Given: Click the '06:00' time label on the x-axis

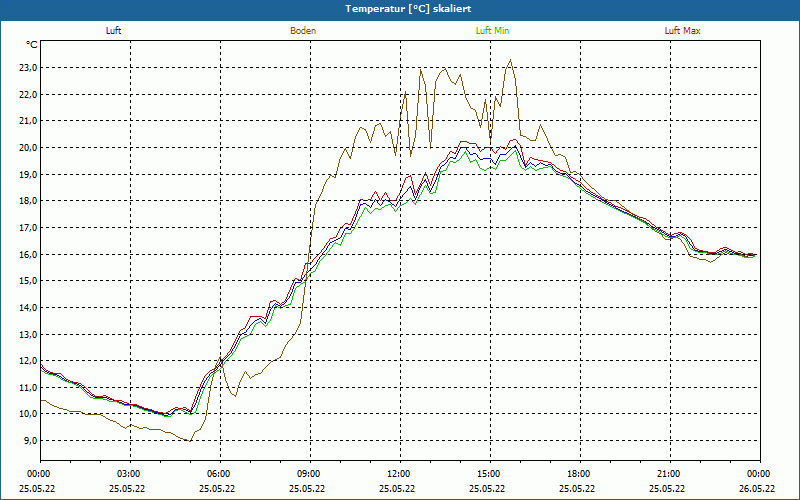Looking at the screenshot, I should click(x=220, y=474).
